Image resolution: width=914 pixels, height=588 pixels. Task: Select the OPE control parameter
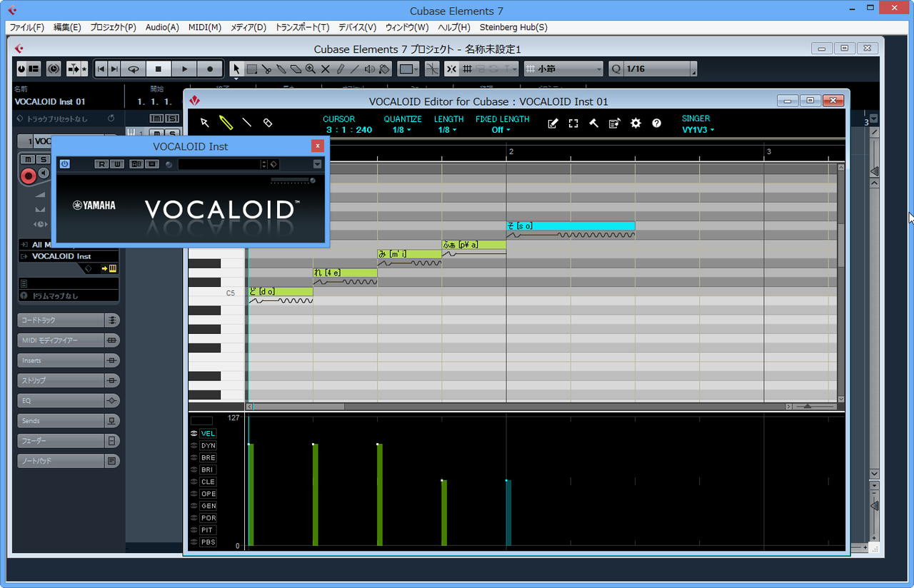pyautogui.click(x=208, y=494)
